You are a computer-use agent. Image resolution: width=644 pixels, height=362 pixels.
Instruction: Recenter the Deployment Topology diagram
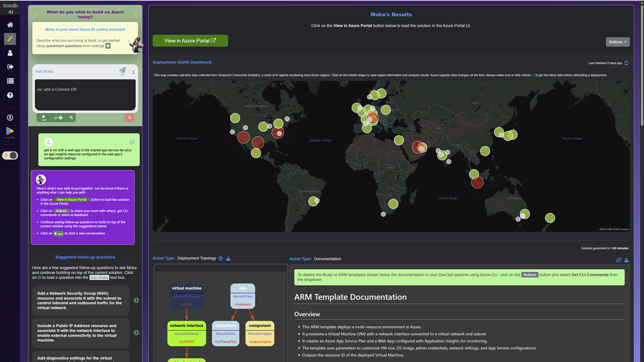[x=220, y=258]
